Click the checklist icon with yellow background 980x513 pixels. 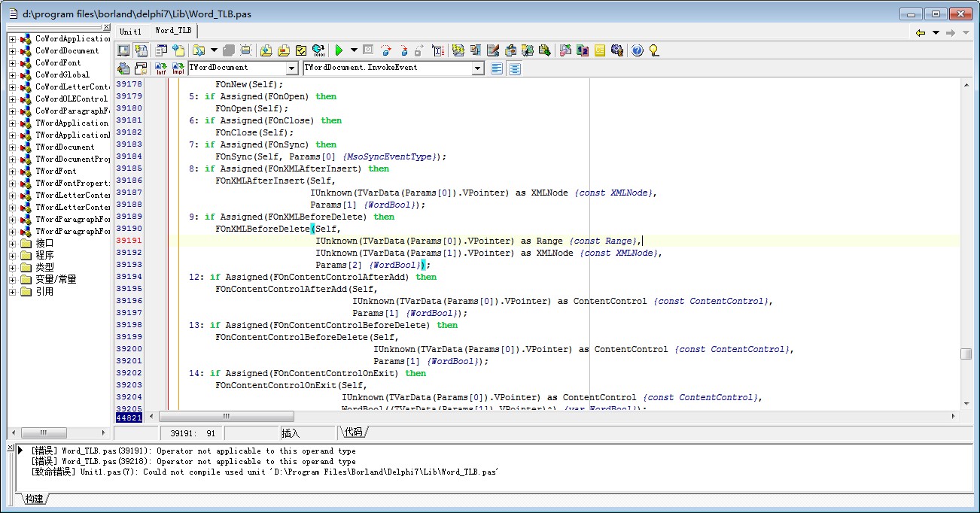(x=301, y=50)
